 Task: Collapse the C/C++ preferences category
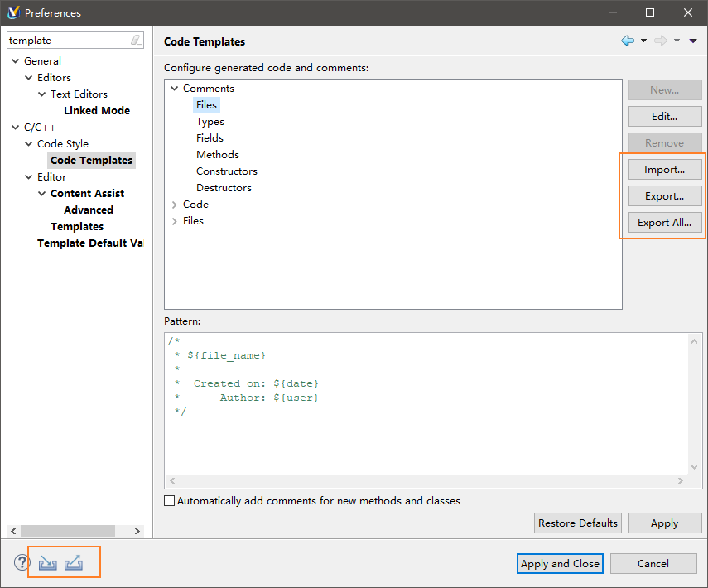[16, 128]
